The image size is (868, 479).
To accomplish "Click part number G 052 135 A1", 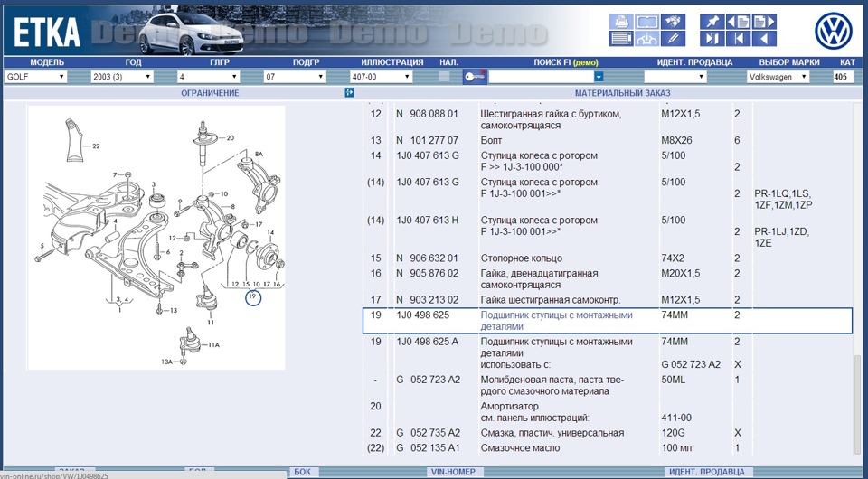I will [x=428, y=448].
